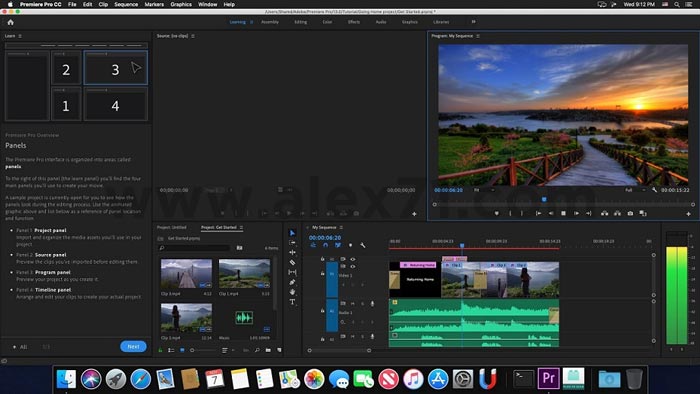
Task: Click the Lift button in Program monitor
Action: point(604,213)
